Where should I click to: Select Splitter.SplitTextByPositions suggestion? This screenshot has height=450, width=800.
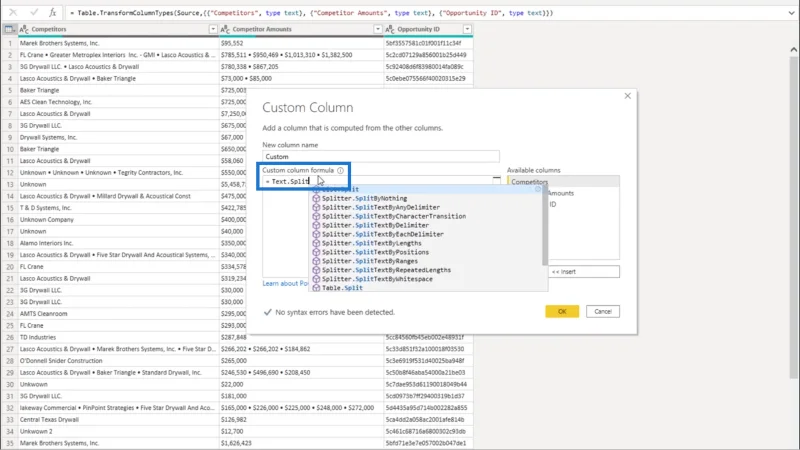(375, 252)
